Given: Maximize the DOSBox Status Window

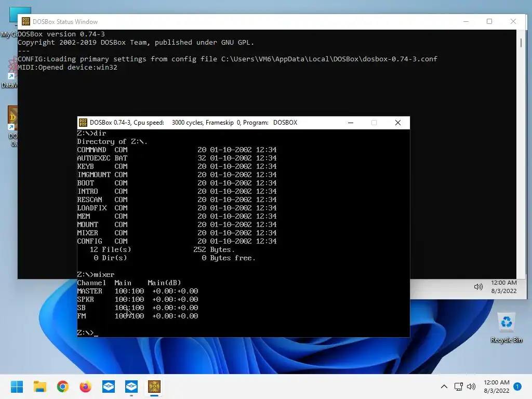Looking at the screenshot, I should point(489,21).
